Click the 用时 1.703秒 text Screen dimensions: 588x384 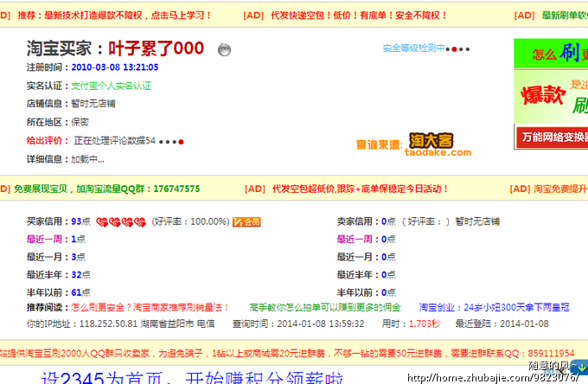pos(412,323)
